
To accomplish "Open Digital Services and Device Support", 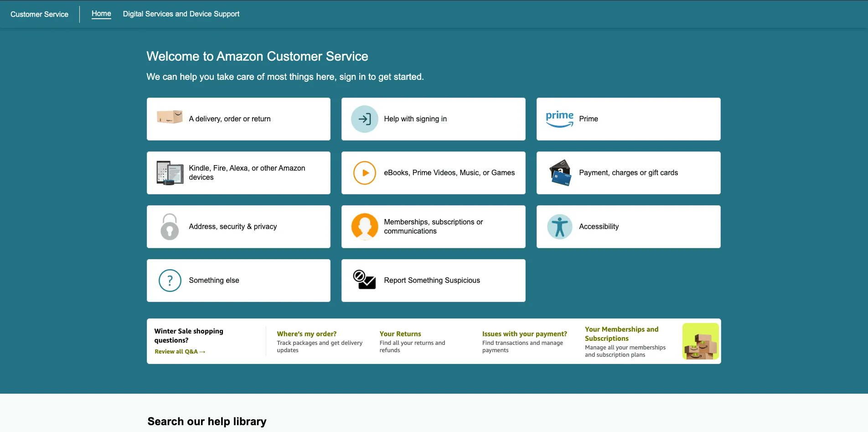I will (181, 14).
